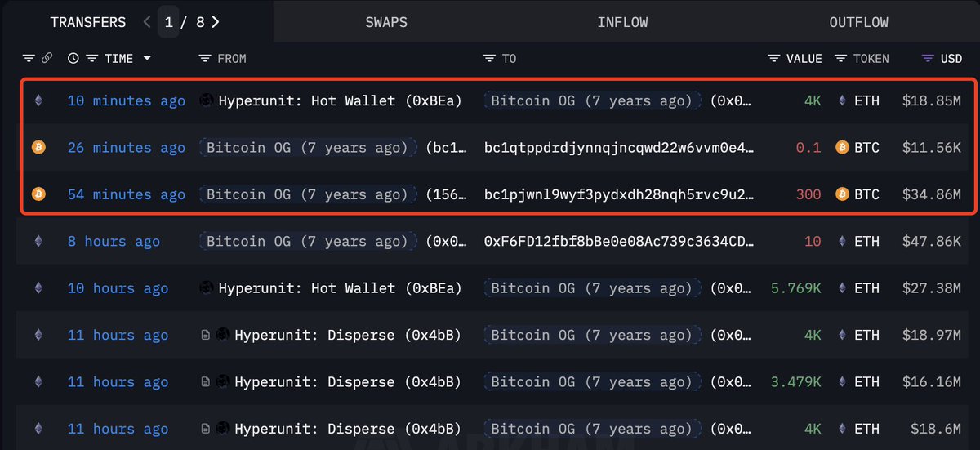Click the chain link icon in the header

click(x=47, y=59)
